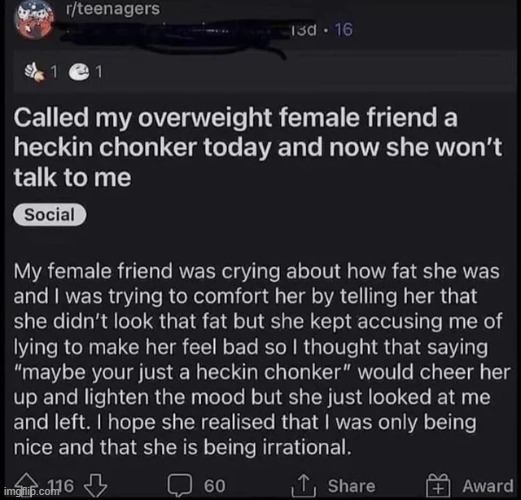
Task: Downvote the post with the down arrow
Action: (96, 486)
